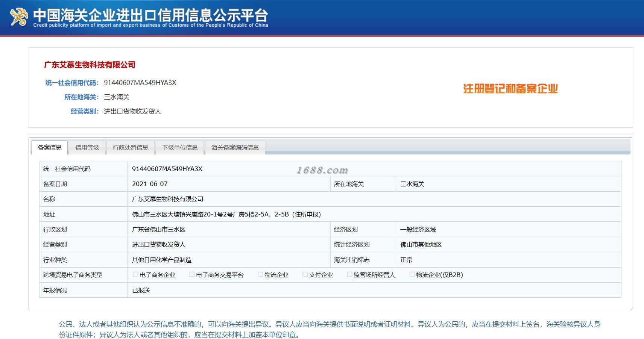Click the 行政区划 value 广东省佛山市三水区
This screenshot has width=644, height=339.
(159, 229)
